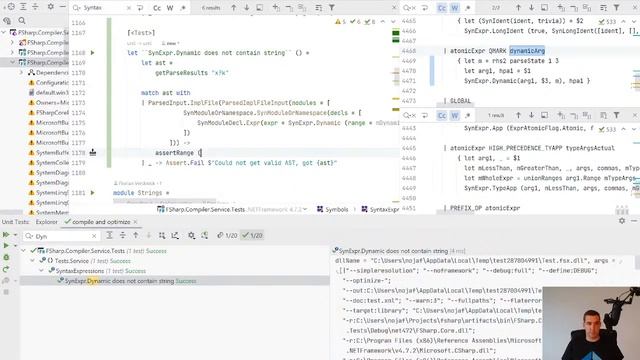Click the warnings count indicator in left editor
The width and height of the screenshot is (640, 360).
pyautogui.click(x=340, y=22)
